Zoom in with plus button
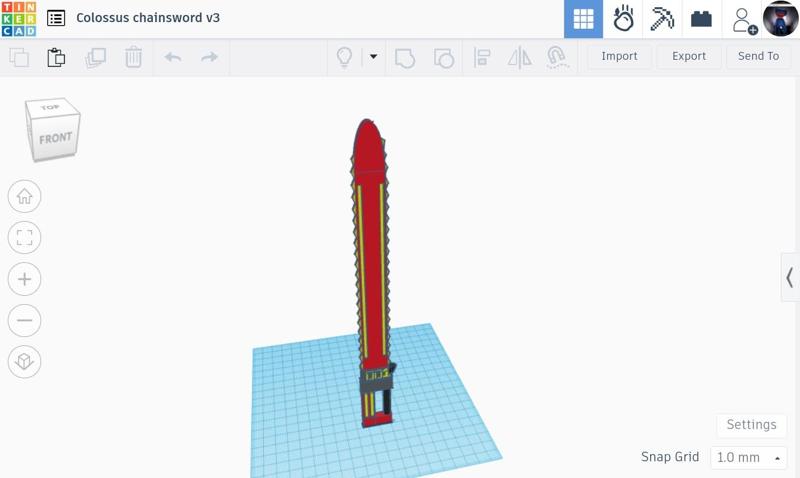800x478 pixels. (x=24, y=279)
